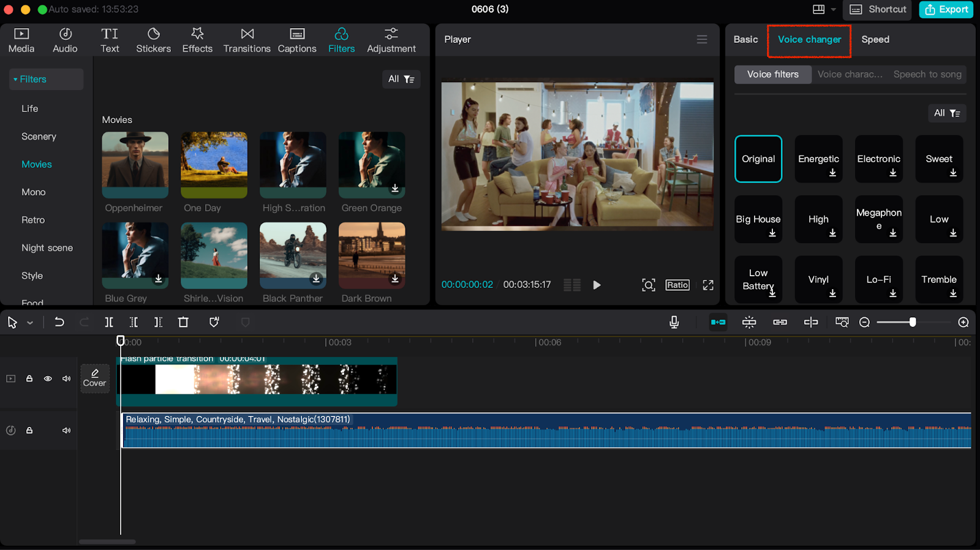
Task: Mute the audio track
Action: (66, 431)
